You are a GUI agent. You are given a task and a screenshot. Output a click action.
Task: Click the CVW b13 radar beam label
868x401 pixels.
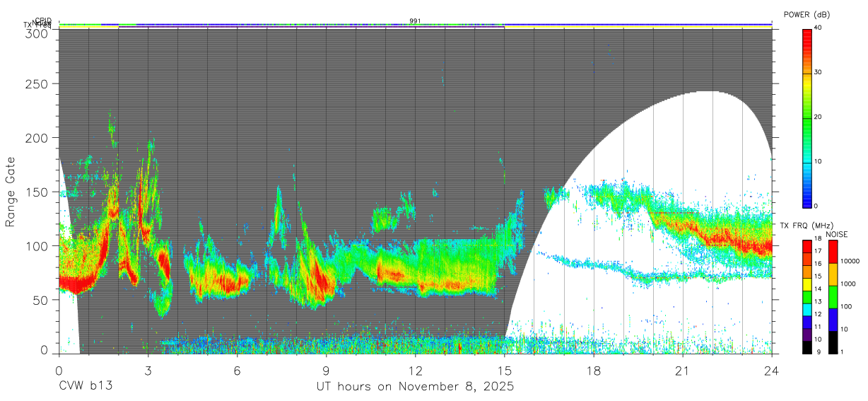86,386
